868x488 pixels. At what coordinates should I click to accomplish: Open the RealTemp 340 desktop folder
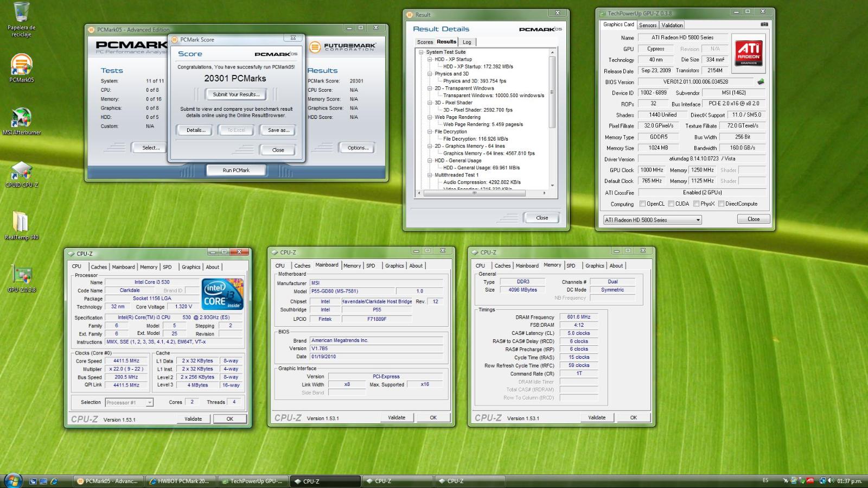click(21, 226)
